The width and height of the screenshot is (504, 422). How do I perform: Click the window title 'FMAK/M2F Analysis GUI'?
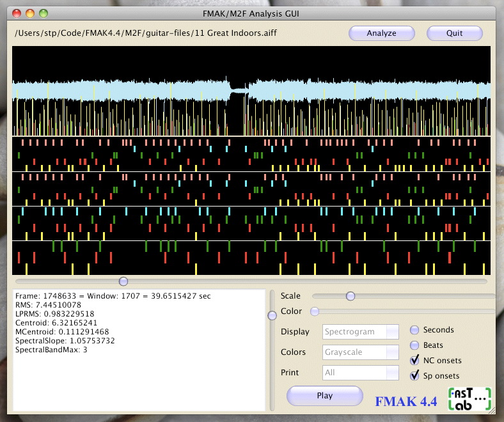(x=251, y=14)
